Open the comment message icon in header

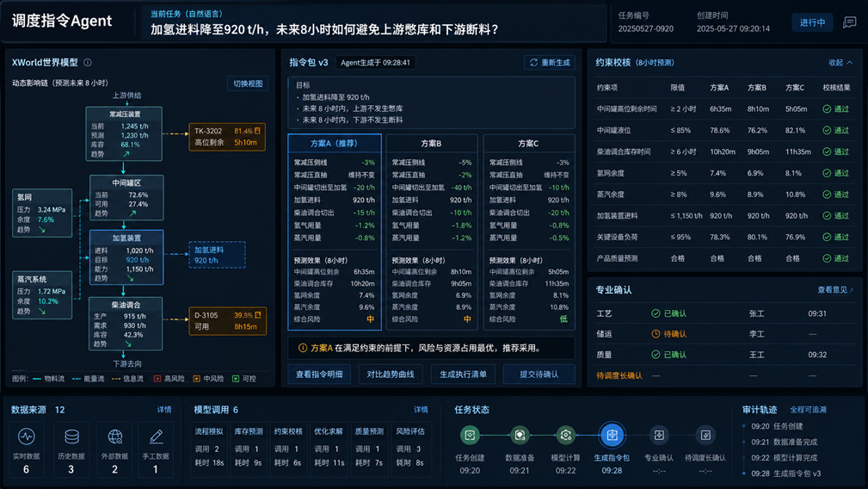(849, 22)
